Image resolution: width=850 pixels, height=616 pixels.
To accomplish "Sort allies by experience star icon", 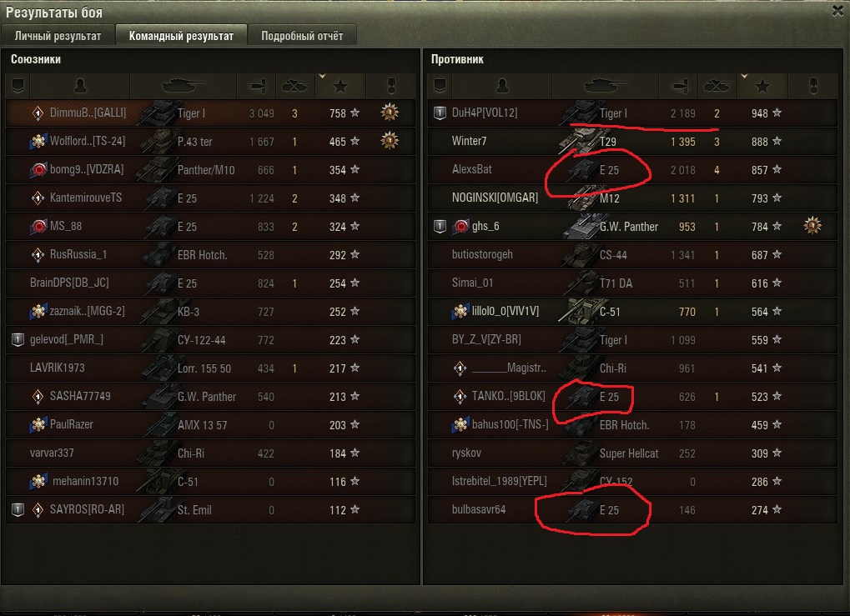I will tap(340, 86).
